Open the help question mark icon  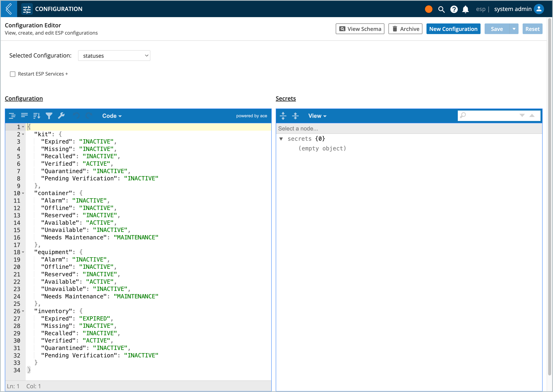(x=454, y=9)
